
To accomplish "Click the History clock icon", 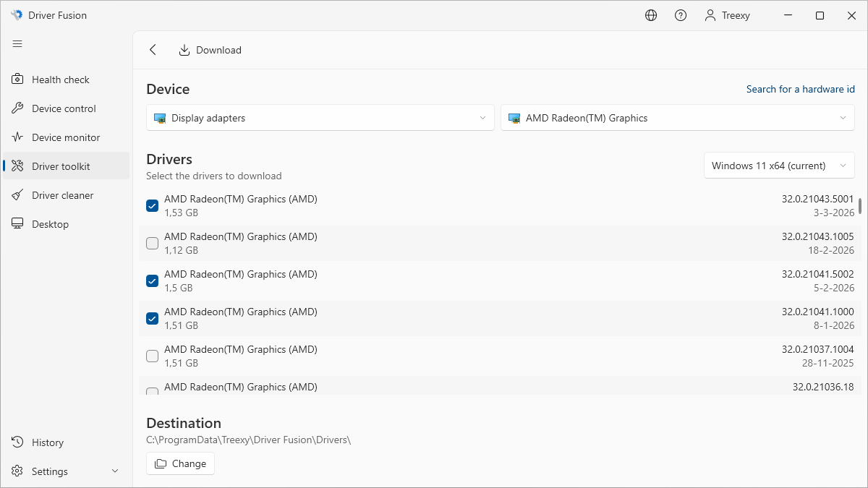I will (x=18, y=442).
